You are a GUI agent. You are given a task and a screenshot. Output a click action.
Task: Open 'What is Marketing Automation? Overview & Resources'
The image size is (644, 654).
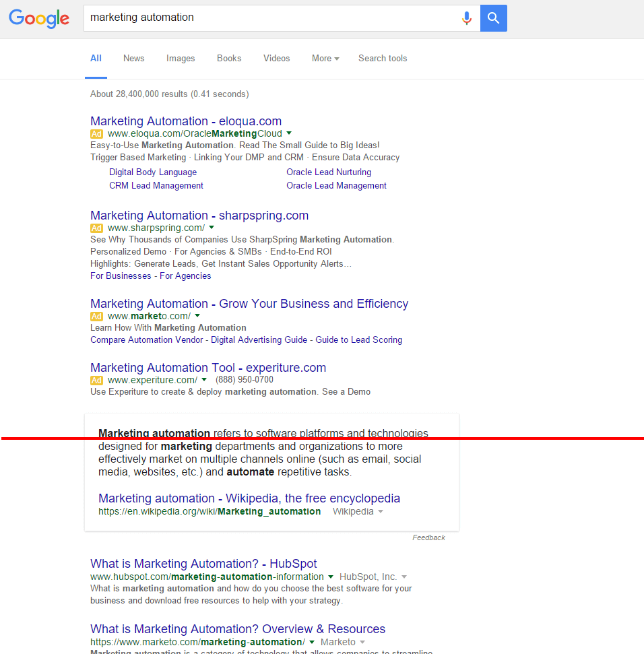point(238,628)
